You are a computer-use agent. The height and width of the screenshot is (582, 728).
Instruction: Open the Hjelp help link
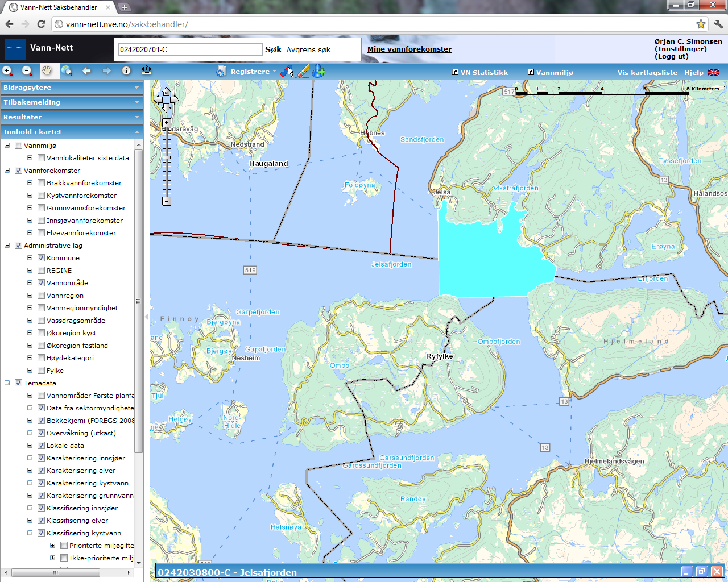point(693,73)
